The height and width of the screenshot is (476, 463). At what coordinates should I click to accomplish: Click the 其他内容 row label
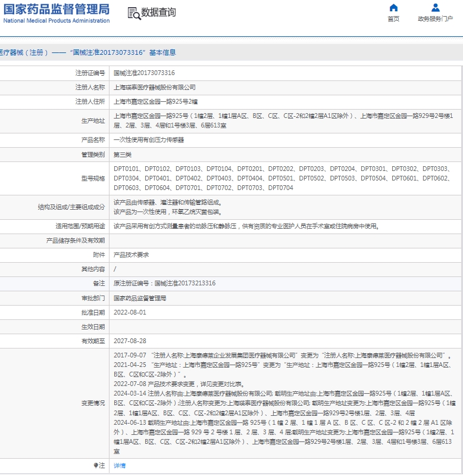pos(93,269)
